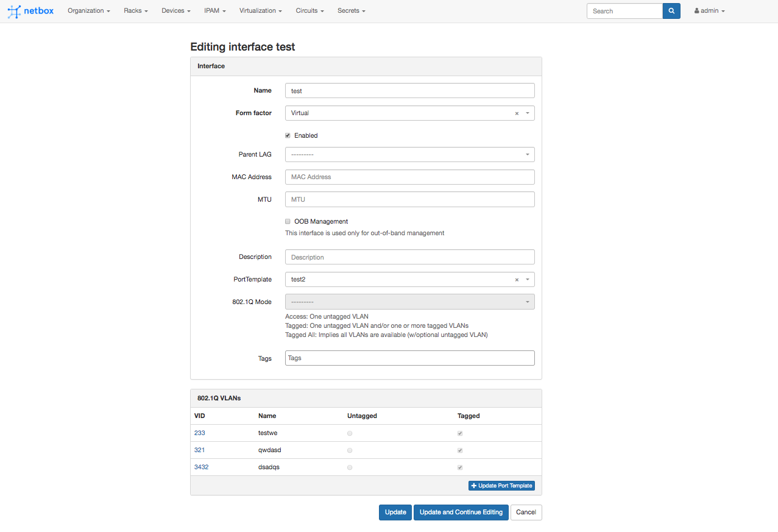The height and width of the screenshot is (532, 778).
Task: Cancel editing the interface
Action: (x=526, y=512)
